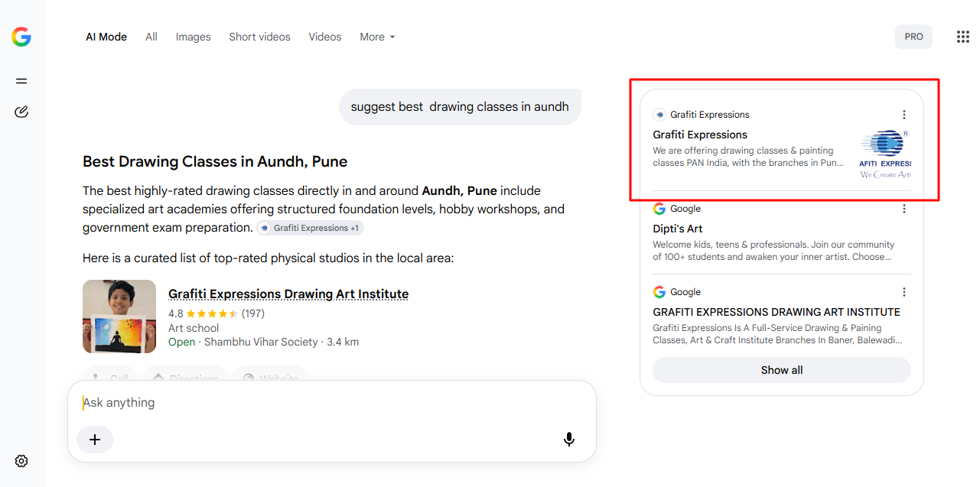Screen dimensions: 980x487
Task: Start a new AI Mode chat
Action: tap(21, 112)
